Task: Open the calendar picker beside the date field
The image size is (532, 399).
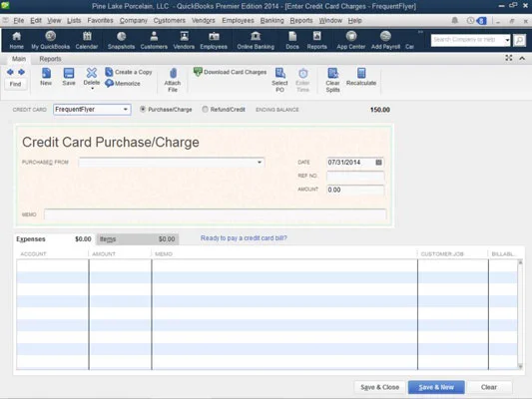Action: coord(379,163)
